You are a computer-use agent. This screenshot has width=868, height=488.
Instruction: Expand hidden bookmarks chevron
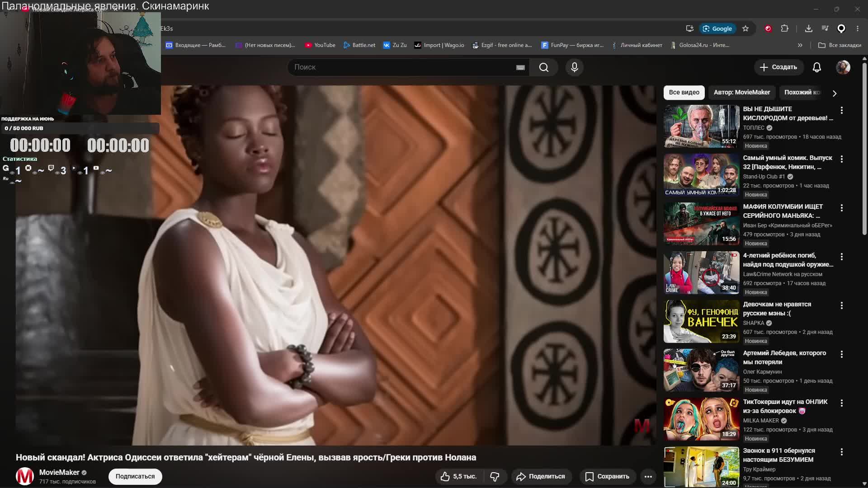point(800,45)
